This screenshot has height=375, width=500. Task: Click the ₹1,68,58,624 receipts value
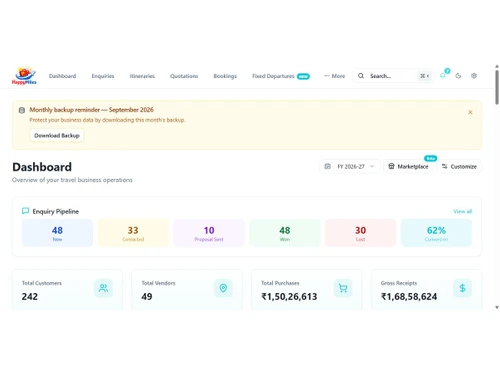point(409,296)
